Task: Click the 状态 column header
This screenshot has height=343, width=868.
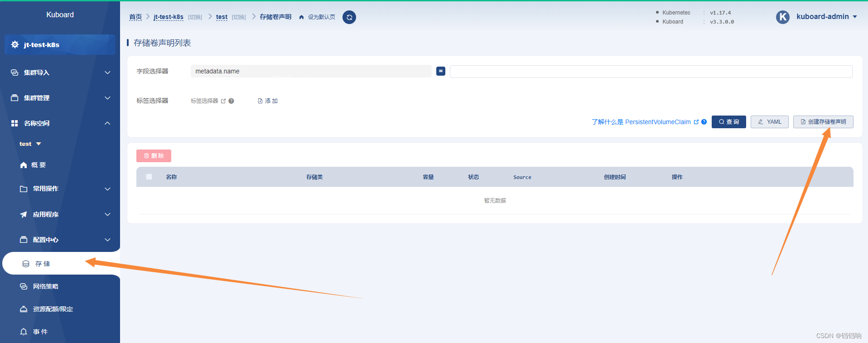Action: [473, 177]
